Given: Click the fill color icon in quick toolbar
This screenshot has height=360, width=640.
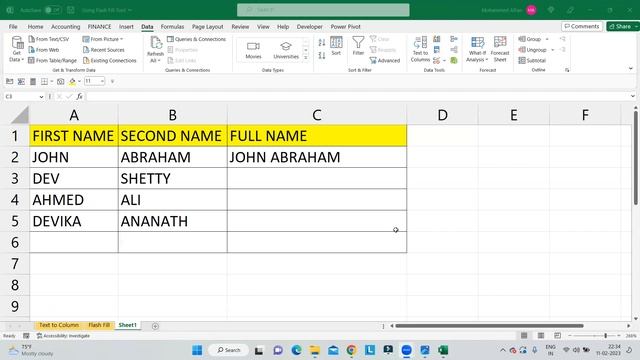Looking at the screenshot, I should [x=72, y=82].
